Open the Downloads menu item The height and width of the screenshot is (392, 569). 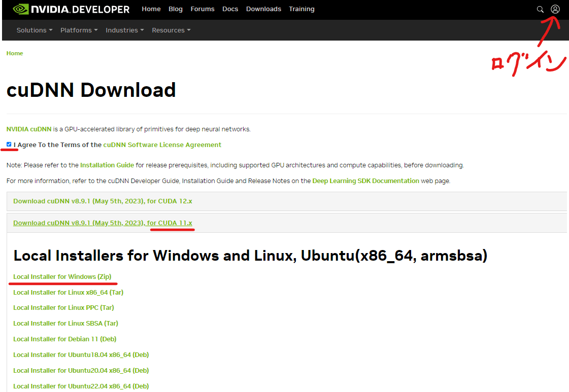(x=263, y=9)
